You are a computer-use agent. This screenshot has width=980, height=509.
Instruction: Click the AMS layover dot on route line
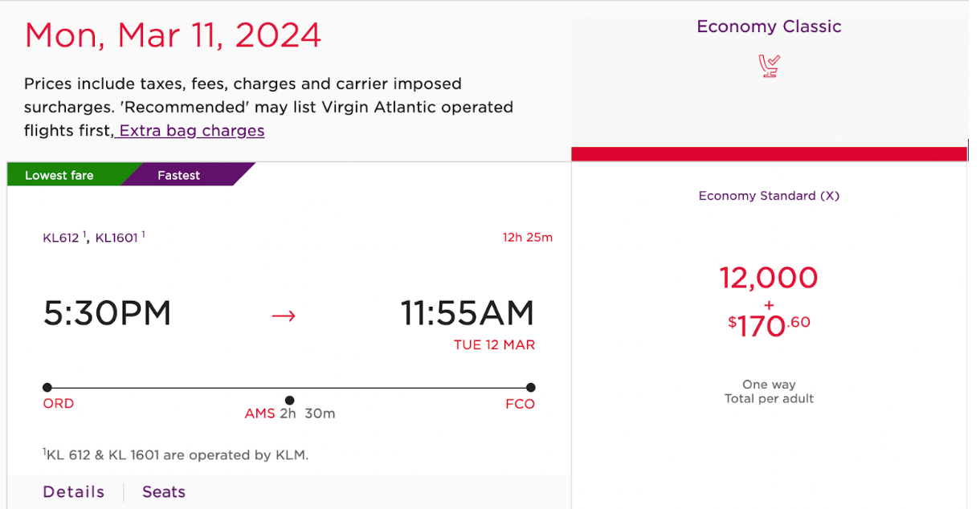(x=289, y=401)
